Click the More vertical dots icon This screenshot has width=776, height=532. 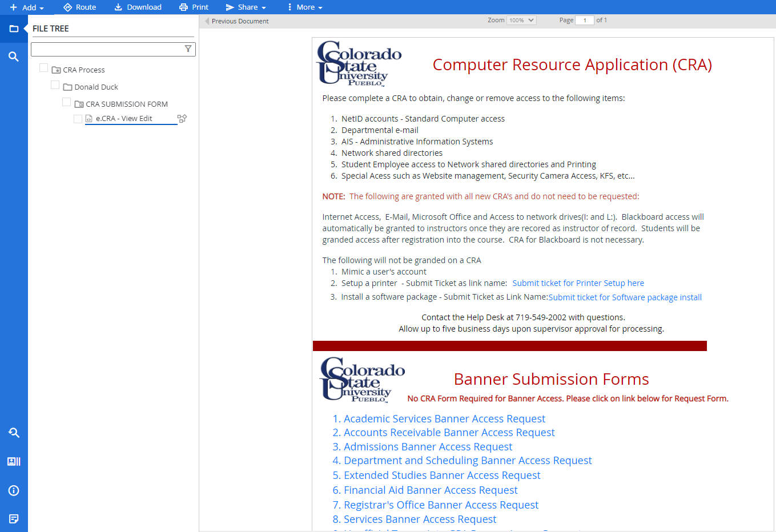pos(290,7)
